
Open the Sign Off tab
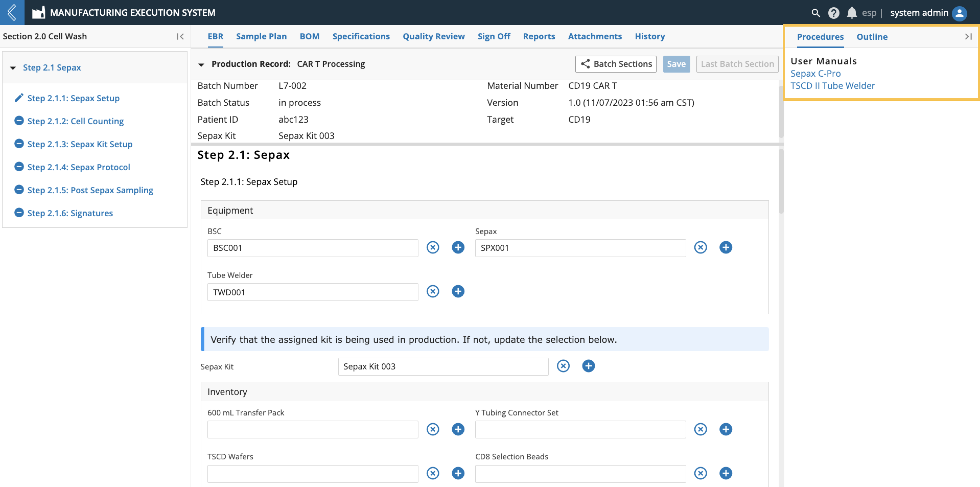click(x=494, y=37)
